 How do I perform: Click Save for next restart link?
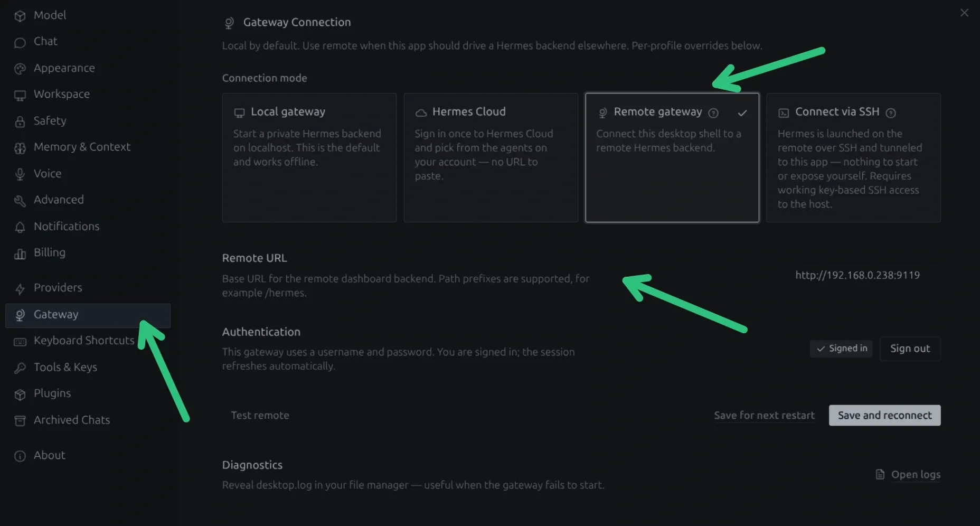coord(764,416)
